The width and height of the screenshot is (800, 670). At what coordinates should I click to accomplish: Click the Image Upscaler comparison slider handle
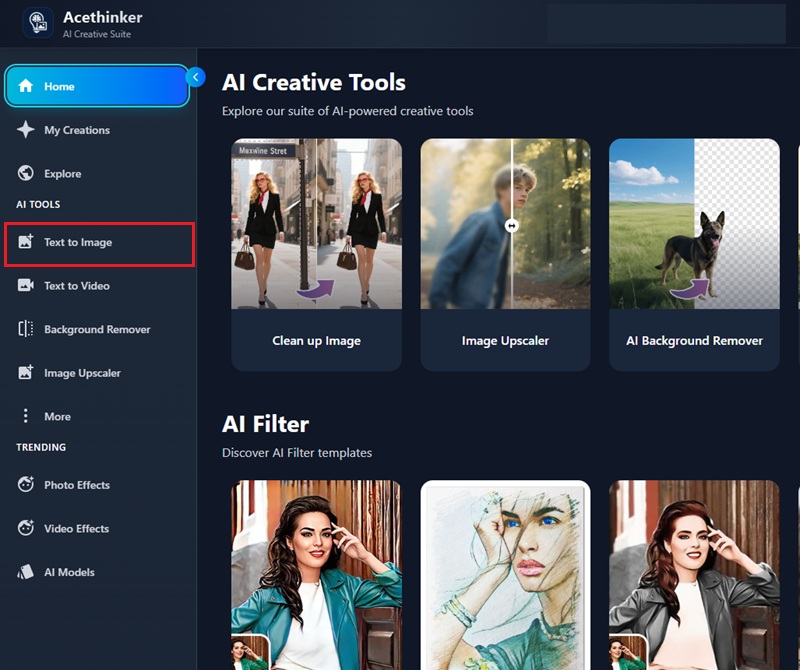pos(512,226)
